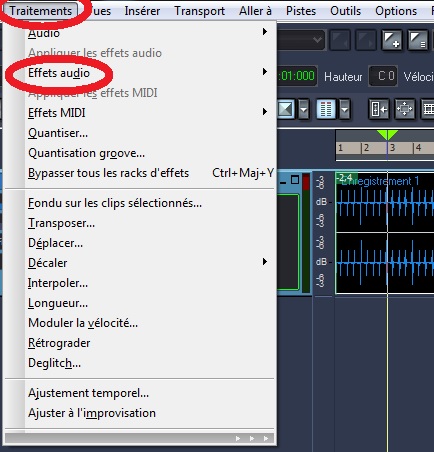Click the green now-time marker on the ruler

point(387,135)
